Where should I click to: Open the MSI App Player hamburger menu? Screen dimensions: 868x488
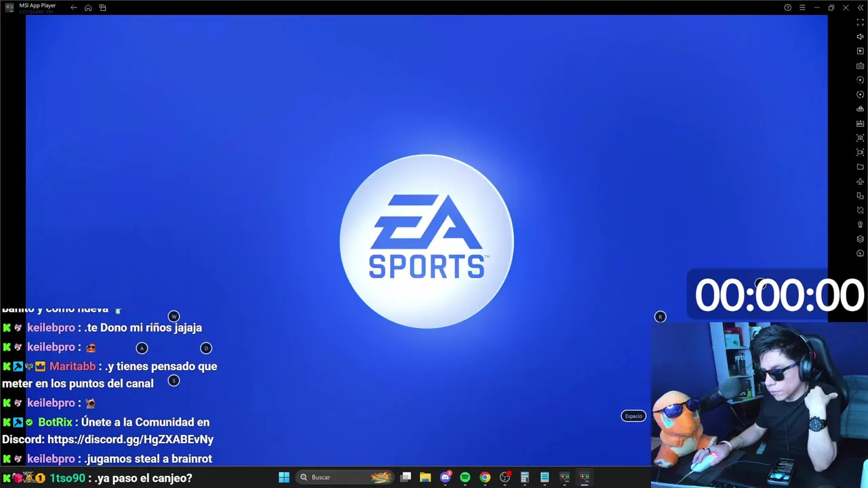point(802,7)
